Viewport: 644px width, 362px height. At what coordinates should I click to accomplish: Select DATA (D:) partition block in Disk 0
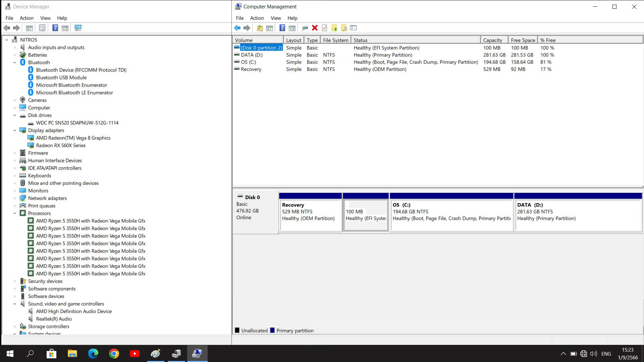point(578,212)
